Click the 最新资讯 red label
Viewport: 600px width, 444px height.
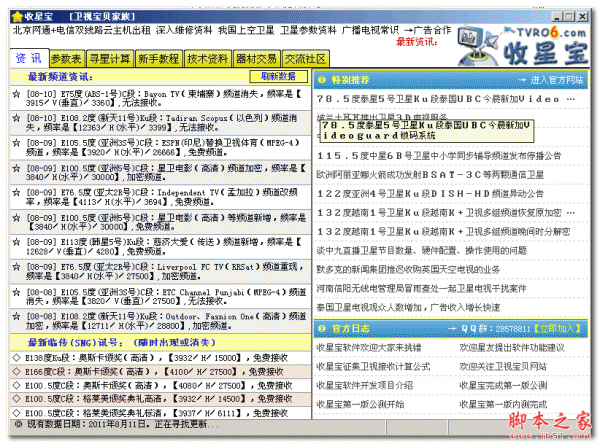click(417, 41)
